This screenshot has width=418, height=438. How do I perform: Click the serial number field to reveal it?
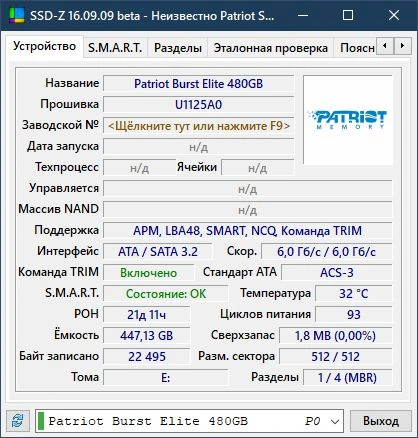point(199,126)
